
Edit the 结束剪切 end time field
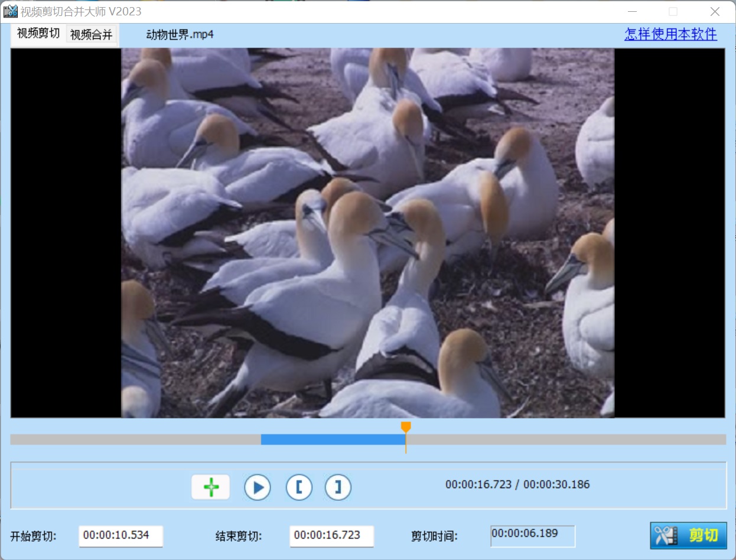(331, 536)
